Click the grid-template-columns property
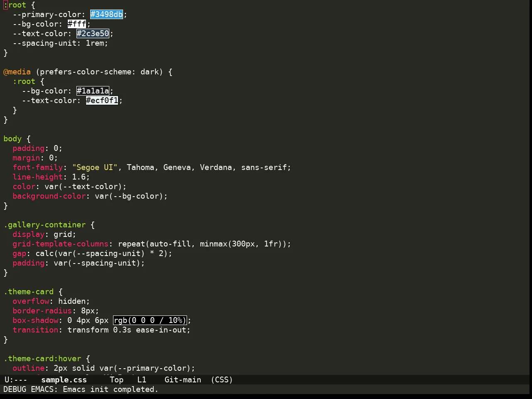532x399 pixels. (x=61, y=244)
